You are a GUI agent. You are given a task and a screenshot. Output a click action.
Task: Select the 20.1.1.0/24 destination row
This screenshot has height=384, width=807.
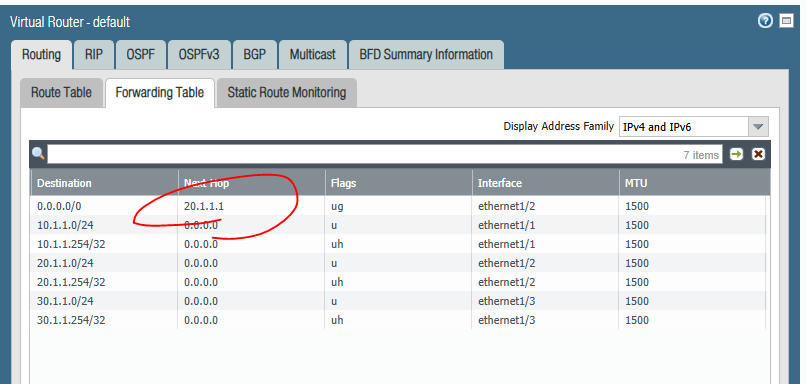397,263
